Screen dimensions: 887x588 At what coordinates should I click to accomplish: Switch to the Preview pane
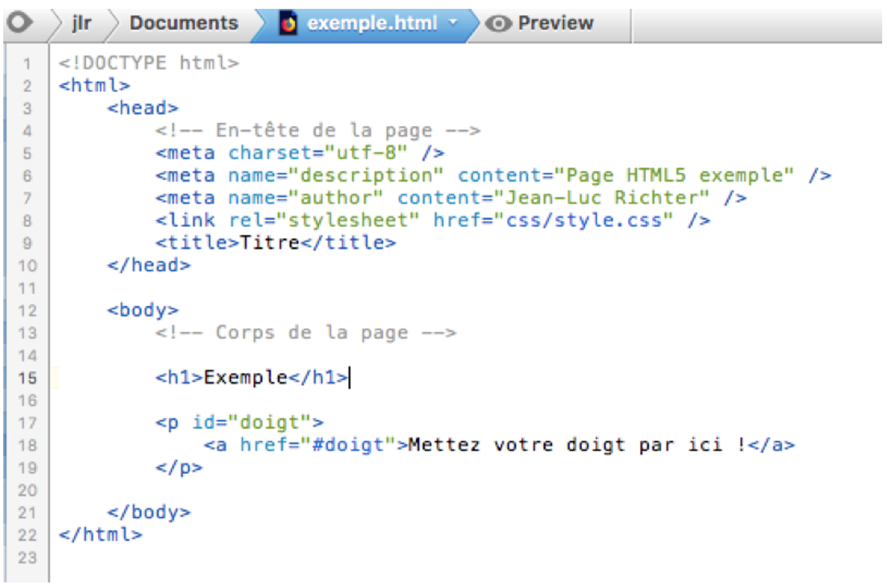coord(554,23)
